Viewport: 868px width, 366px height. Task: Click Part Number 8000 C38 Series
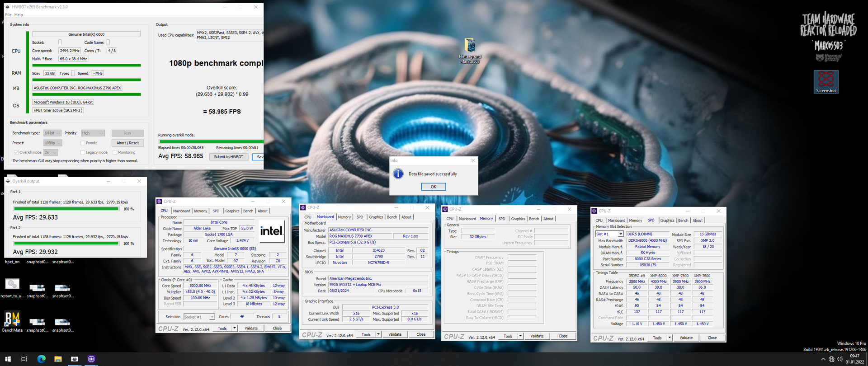(x=647, y=259)
